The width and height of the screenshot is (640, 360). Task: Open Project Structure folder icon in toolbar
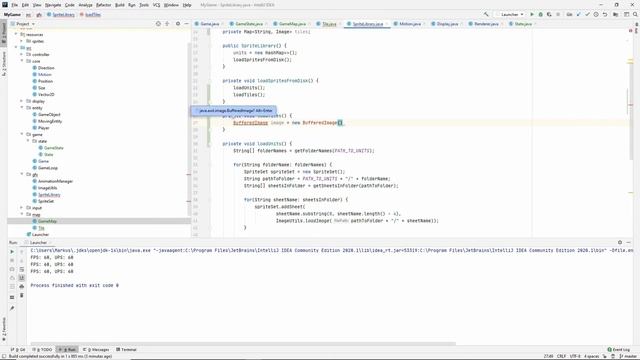pyautogui.click(x=616, y=14)
